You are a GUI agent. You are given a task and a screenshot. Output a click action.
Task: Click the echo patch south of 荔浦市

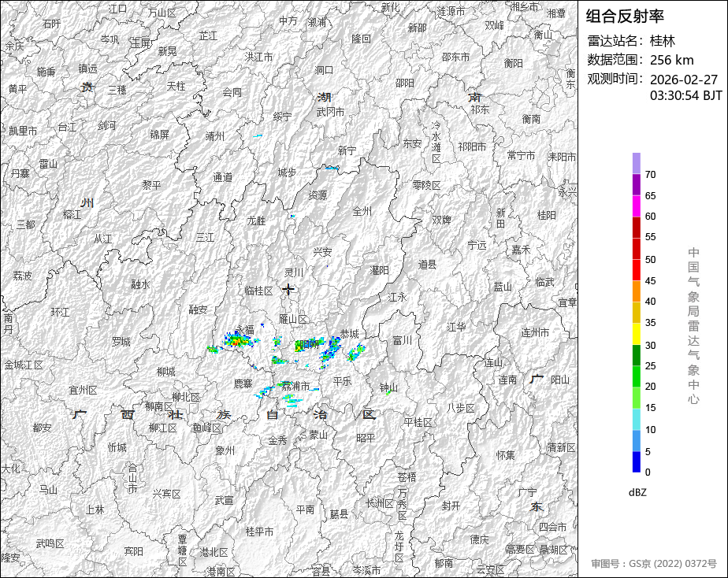pyautogui.click(x=292, y=399)
